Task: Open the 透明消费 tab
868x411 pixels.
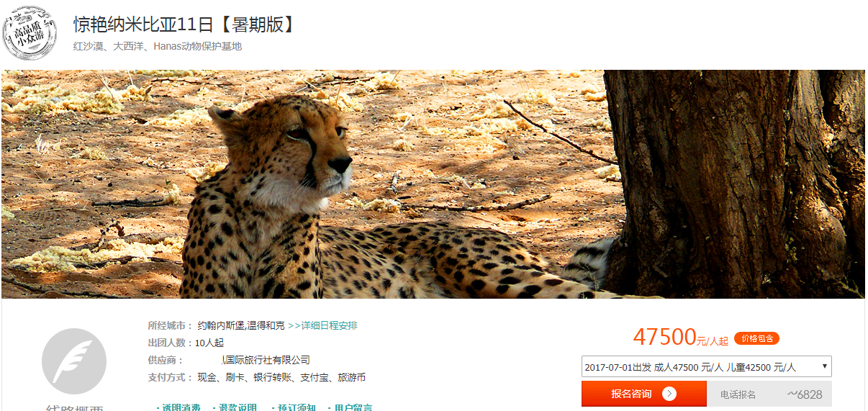Action: point(178,407)
